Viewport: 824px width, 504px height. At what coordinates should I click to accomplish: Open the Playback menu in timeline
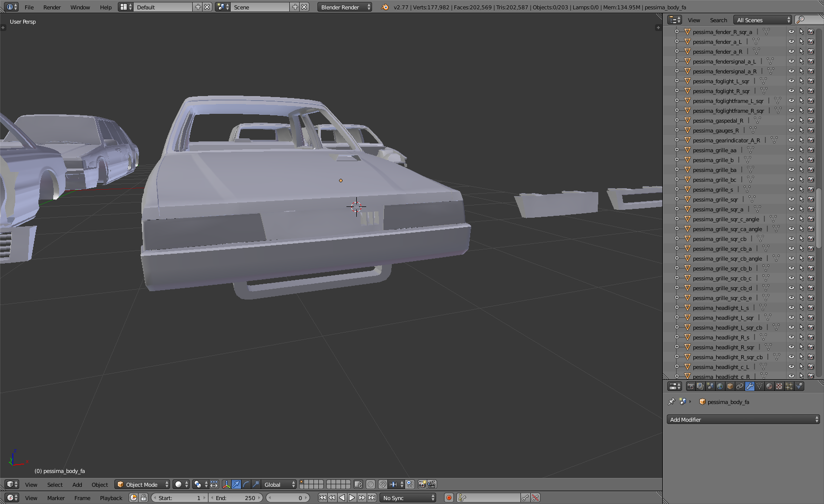111,498
